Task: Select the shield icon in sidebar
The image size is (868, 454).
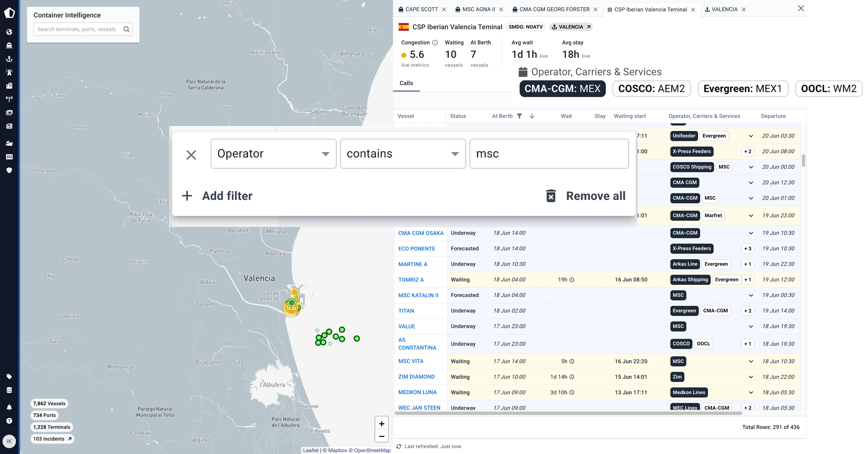Action: [9, 170]
